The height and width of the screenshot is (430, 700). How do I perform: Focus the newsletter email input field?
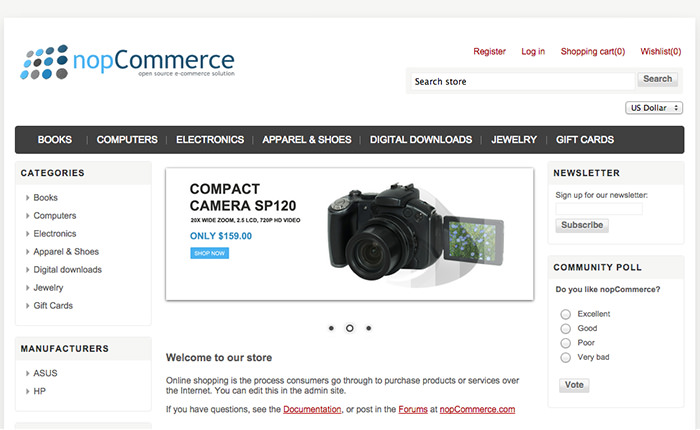point(599,209)
